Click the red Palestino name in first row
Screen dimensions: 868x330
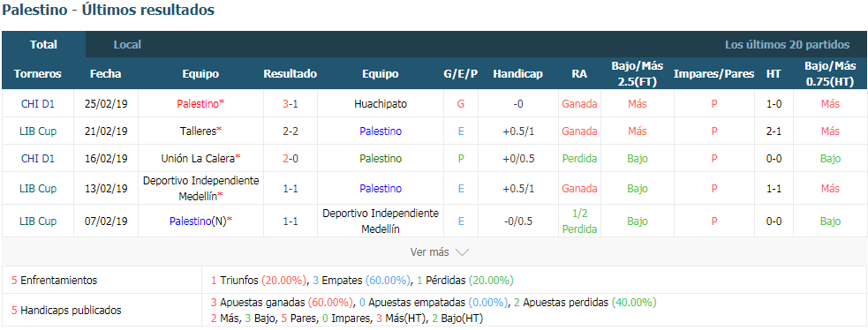click(198, 103)
